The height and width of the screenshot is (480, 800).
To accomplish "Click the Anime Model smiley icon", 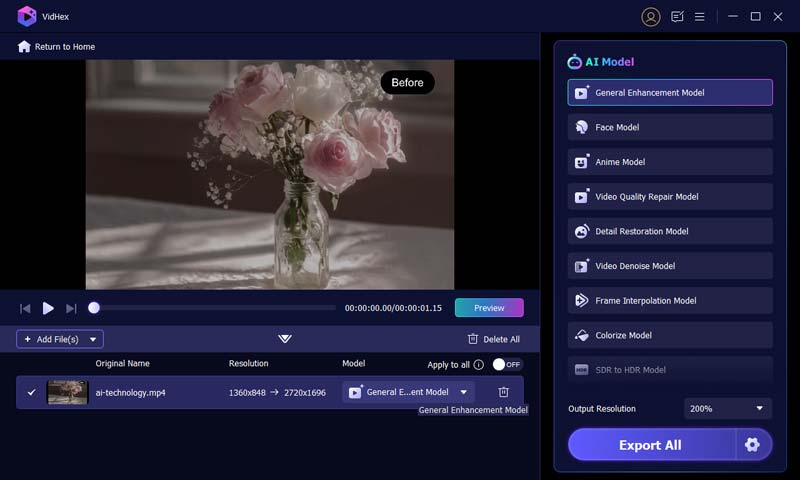I will [x=582, y=162].
